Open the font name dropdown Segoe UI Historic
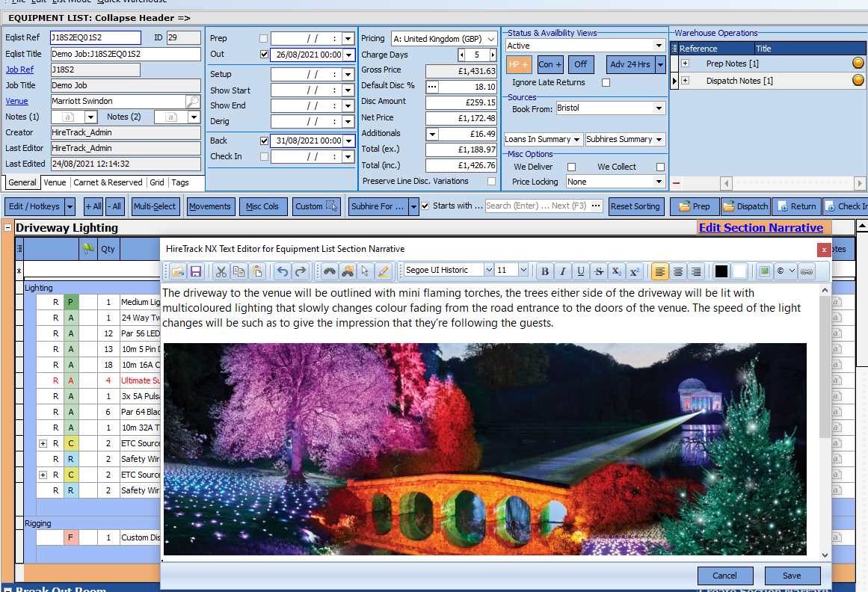 [x=489, y=271]
